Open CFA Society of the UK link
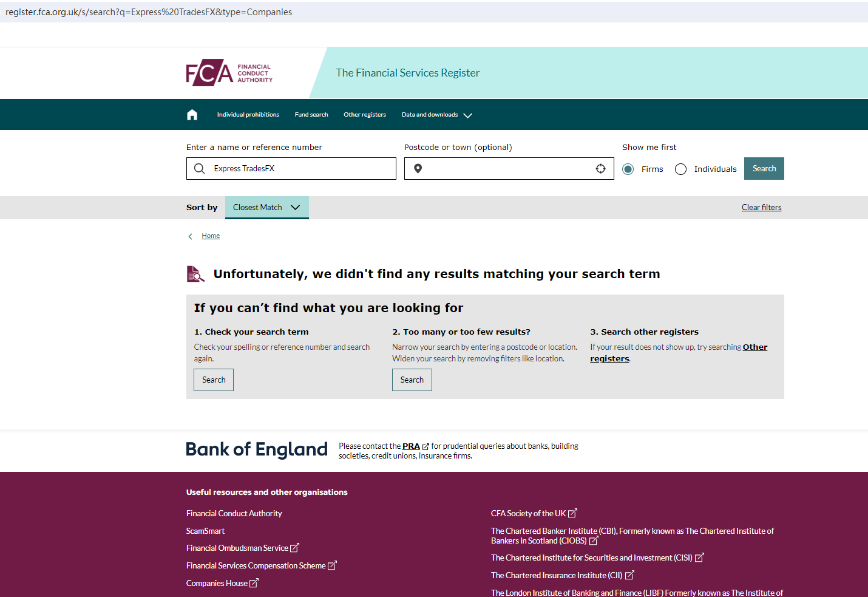 click(x=528, y=514)
